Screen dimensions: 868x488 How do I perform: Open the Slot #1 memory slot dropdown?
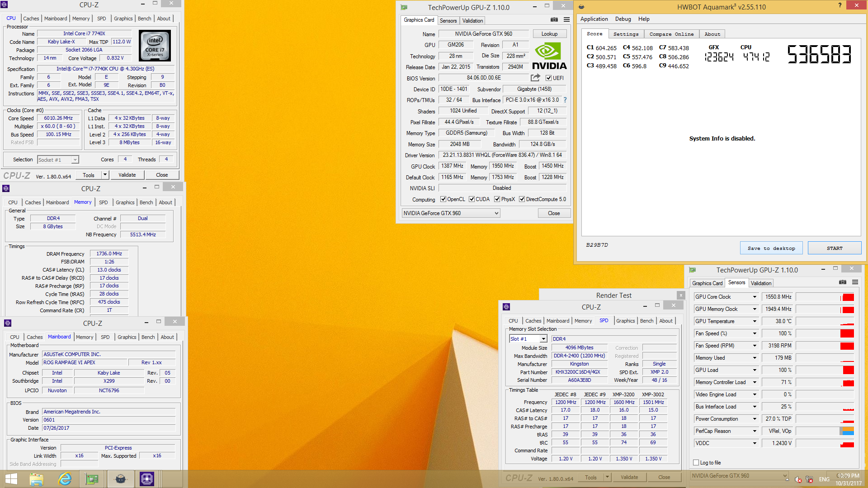point(528,339)
